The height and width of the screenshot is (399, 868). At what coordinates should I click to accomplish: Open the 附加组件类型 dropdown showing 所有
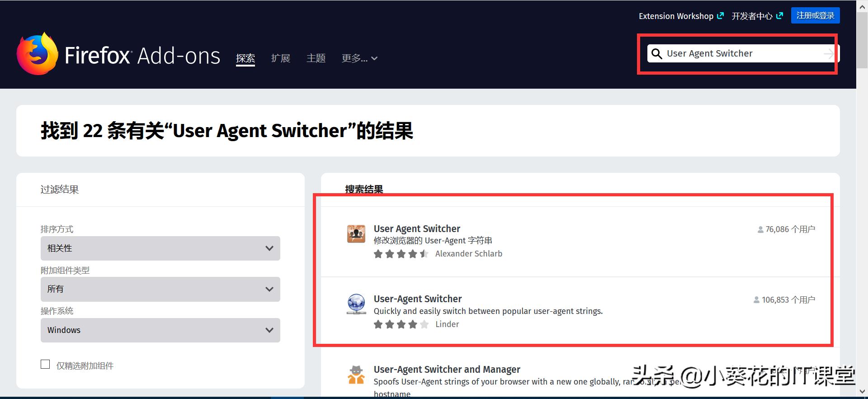point(160,289)
